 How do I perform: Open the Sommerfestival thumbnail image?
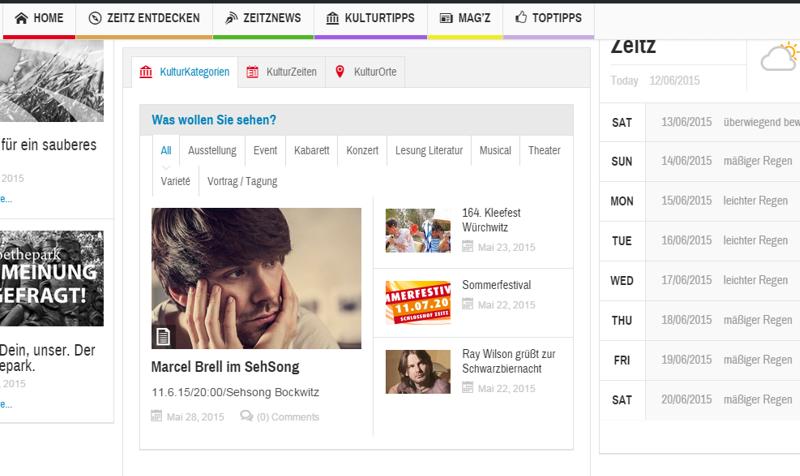tap(417, 301)
